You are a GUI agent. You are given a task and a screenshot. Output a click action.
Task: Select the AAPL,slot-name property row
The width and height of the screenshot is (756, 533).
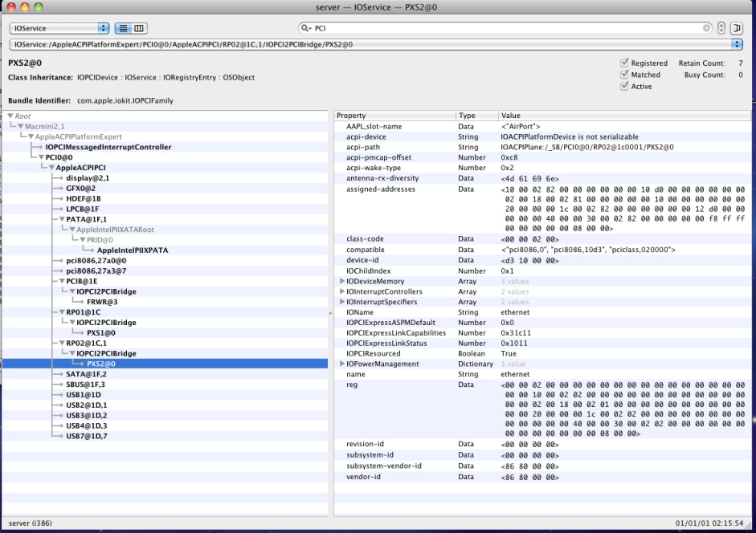tap(542, 126)
